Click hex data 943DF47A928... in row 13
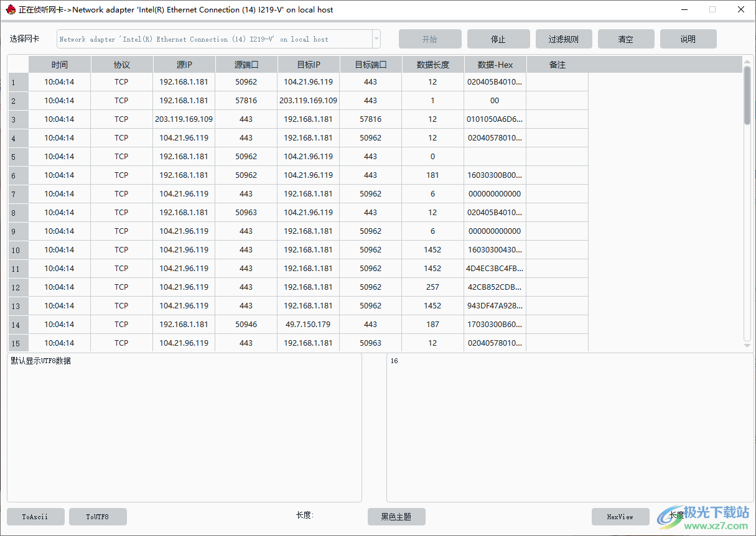 [495, 306]
